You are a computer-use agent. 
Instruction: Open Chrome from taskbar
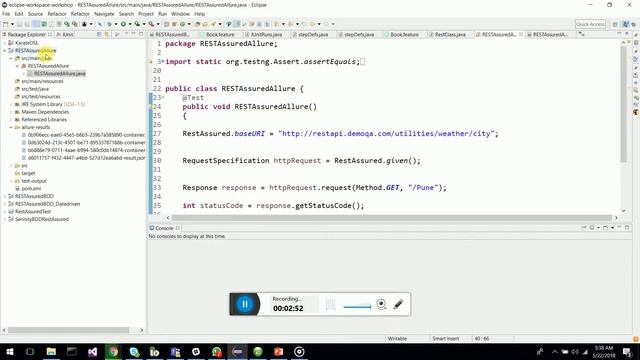[113, 351]
